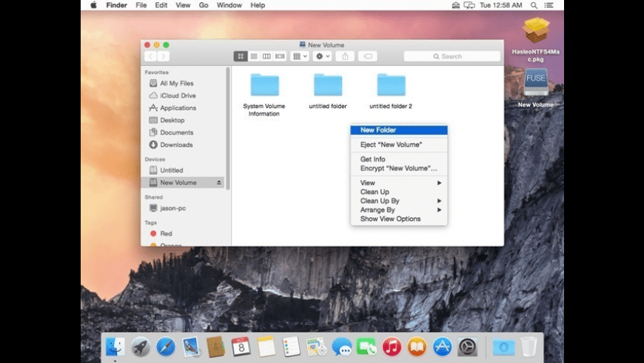Select Downloads in the sidebar
Screen dimensions: 644x363
tap(176, 144)
